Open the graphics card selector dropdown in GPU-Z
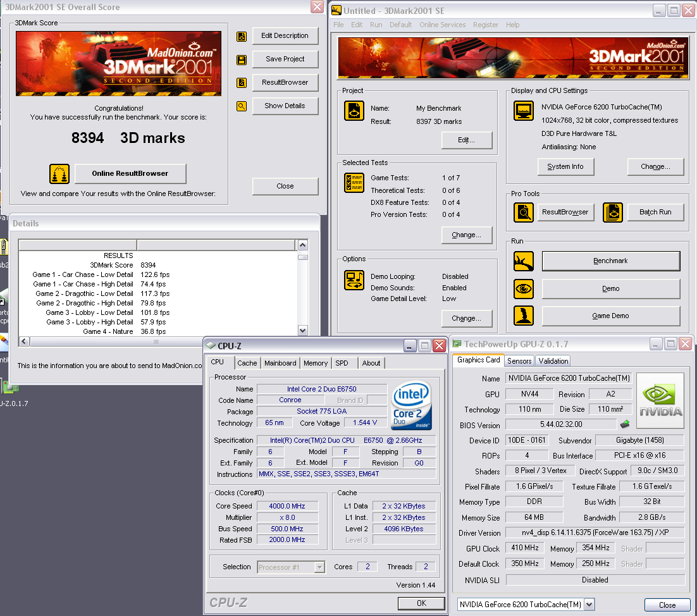 [x=589, y=605]
